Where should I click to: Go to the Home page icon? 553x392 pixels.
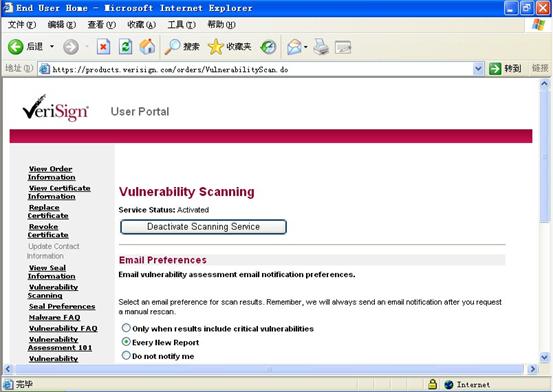pyautogui.click(x=147, y=47)
